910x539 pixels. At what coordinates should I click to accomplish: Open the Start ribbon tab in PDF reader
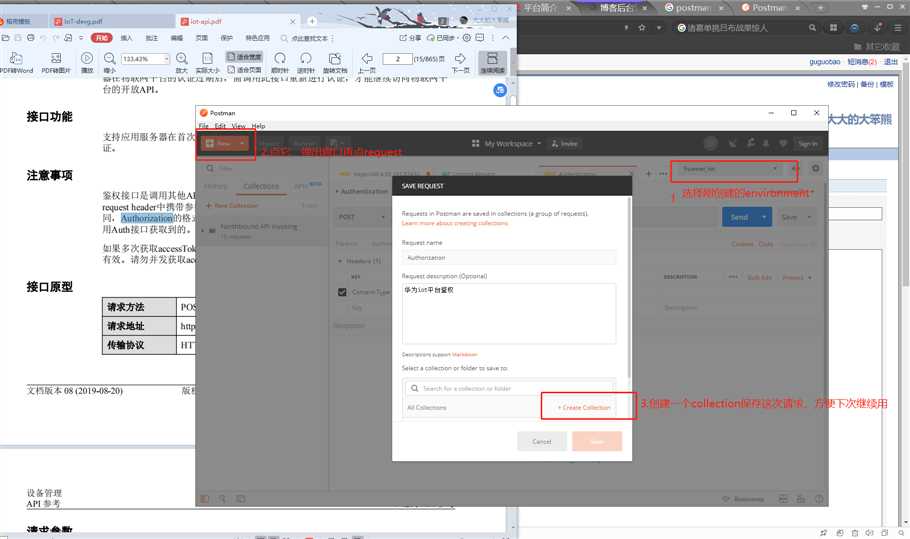coord(102,38)
